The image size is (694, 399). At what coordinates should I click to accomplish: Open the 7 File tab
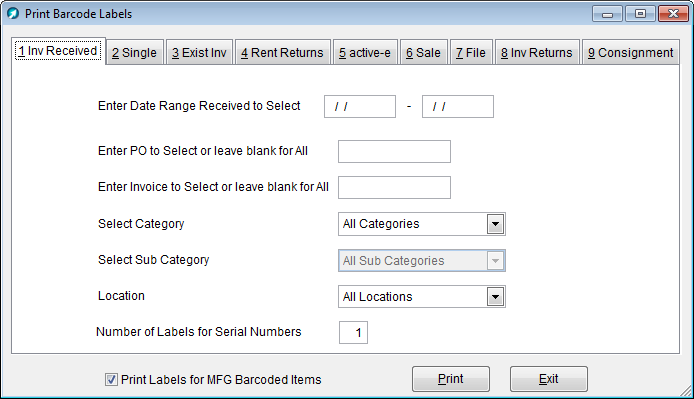(x=471, y=53)
